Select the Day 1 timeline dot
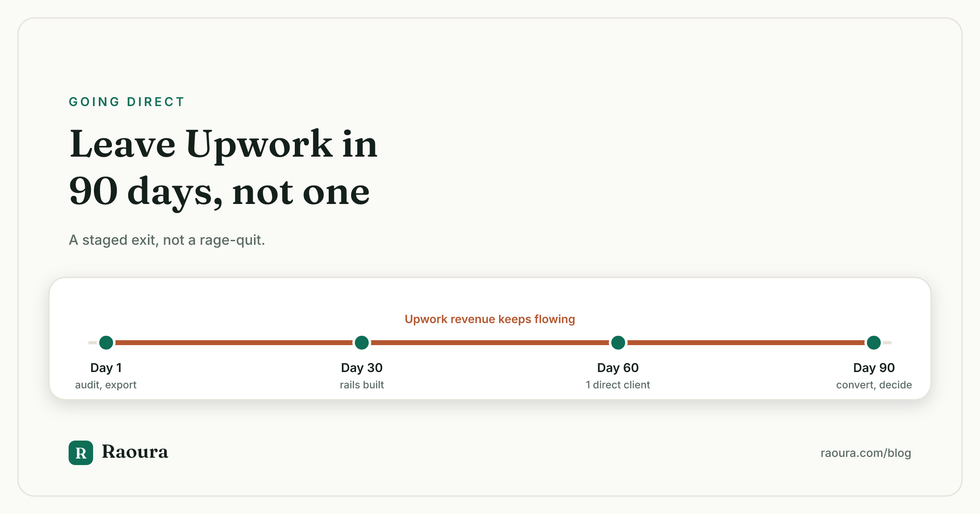This screenshot has height=514, width=980. tap(106, 343)
